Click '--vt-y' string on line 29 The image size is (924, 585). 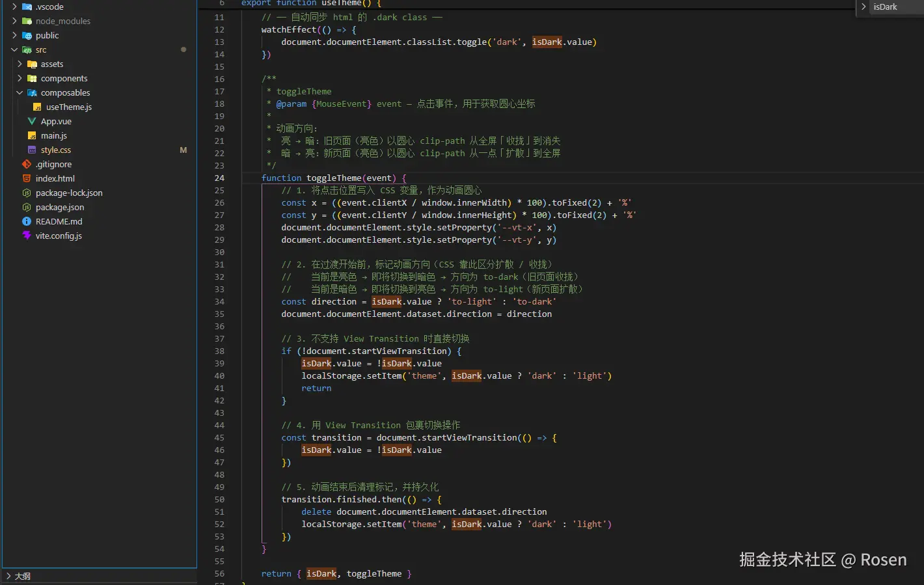(x=517, y=239)
